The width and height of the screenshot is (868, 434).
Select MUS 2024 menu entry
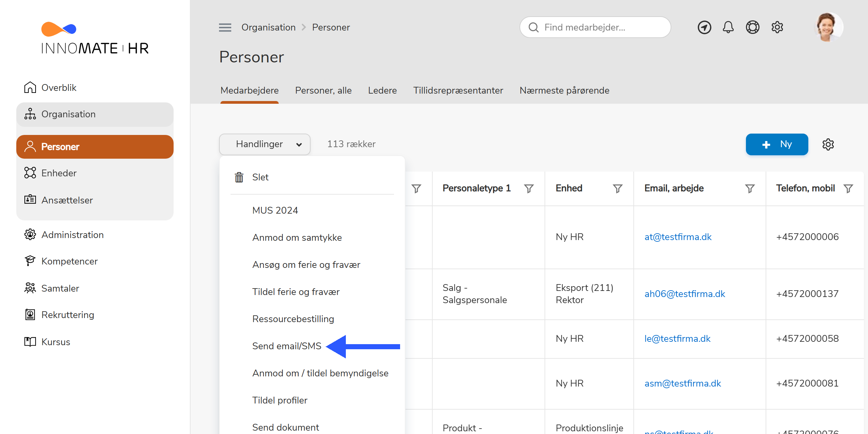pyautogui.click(x=275, y=210)
